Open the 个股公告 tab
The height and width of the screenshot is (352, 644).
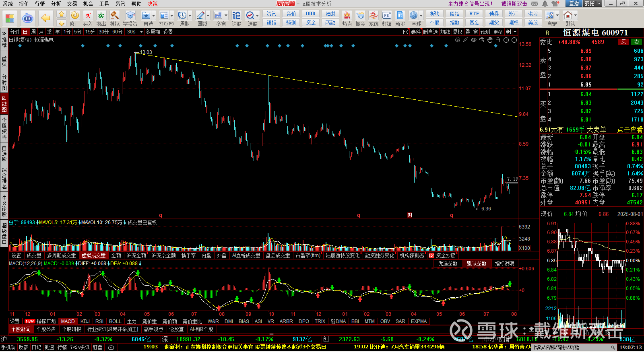tap(47, 329)
